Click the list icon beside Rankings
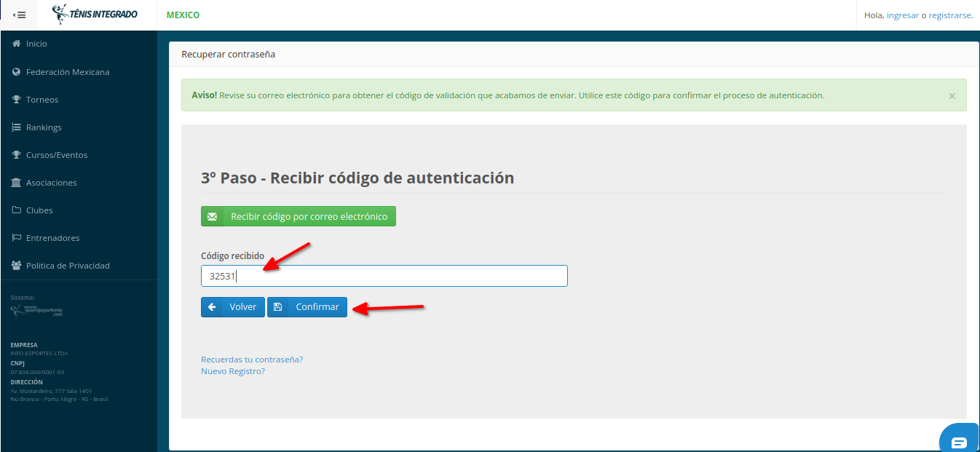Image resolution: width=980 pixels, height=452 pixels. [16, 127]
